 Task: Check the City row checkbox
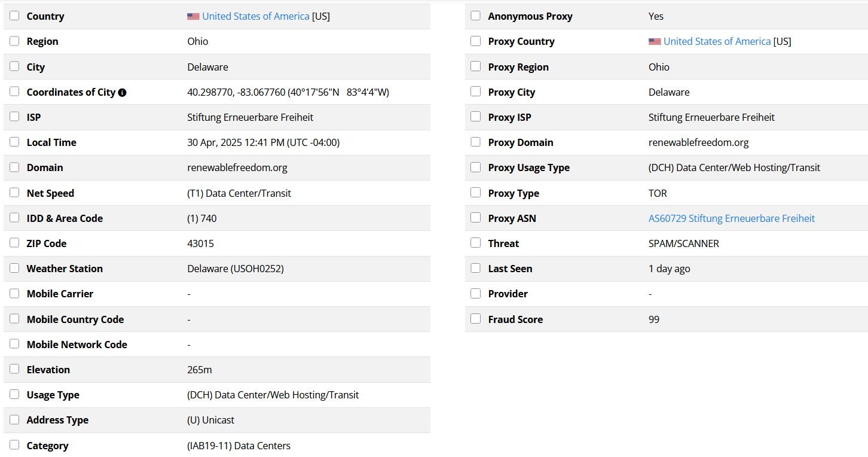(14, 66)
